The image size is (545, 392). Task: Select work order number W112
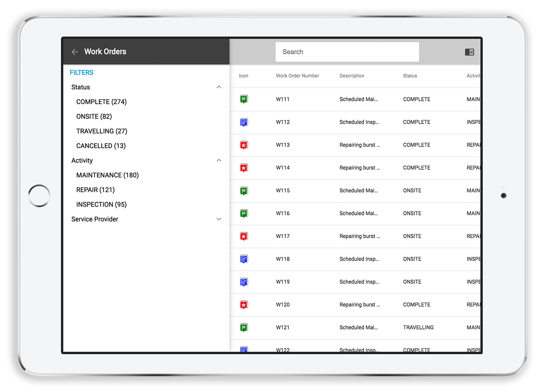pyautogui.click(x=283, y=122)
